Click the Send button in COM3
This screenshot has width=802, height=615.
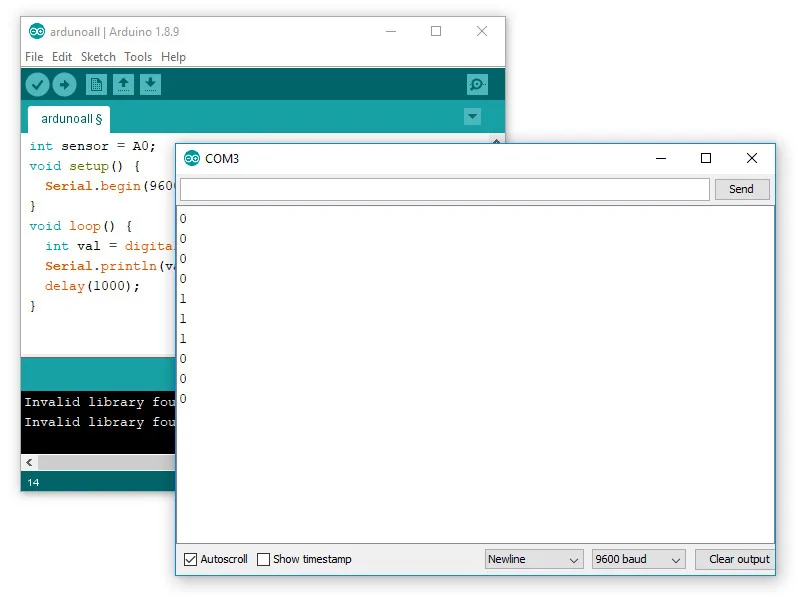(x=742, y=189)
